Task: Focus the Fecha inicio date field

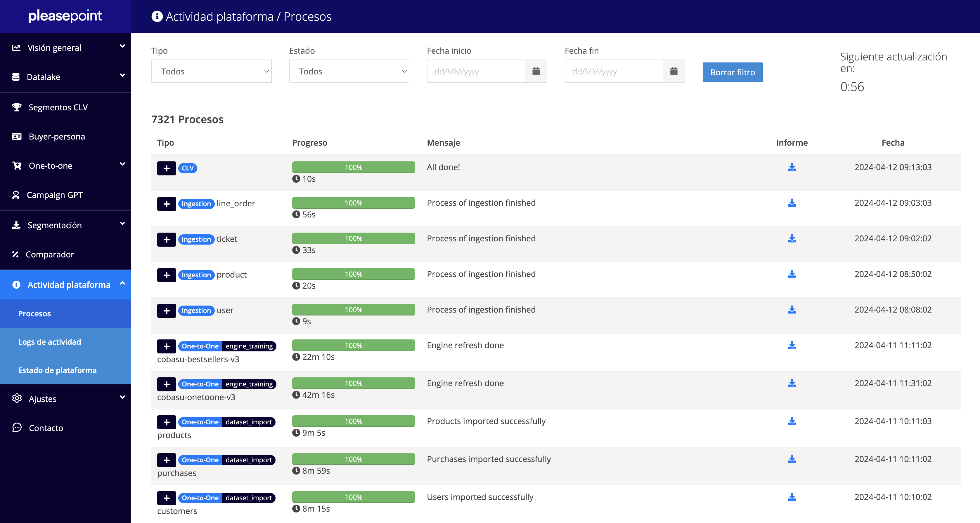Action: [x=476, y=71]
